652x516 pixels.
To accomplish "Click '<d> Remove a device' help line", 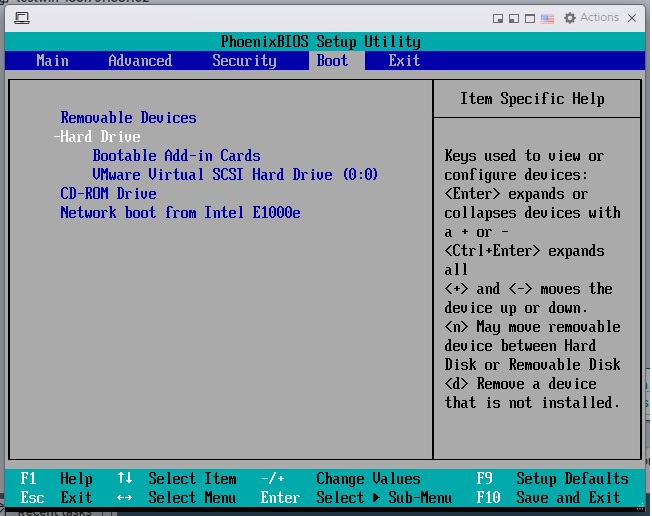I will click(520, 384).
